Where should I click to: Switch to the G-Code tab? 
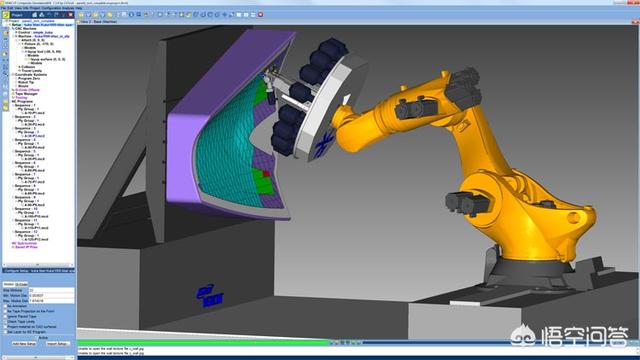click(x=21, y=284)
